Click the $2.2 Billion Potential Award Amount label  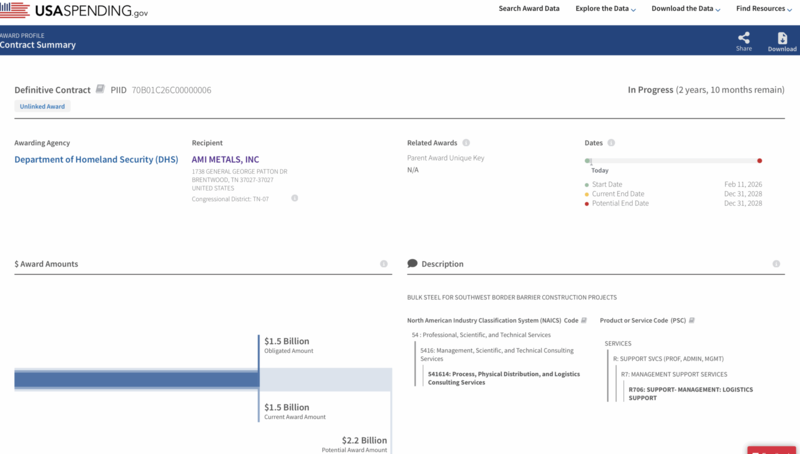click(x=355, y=444)
